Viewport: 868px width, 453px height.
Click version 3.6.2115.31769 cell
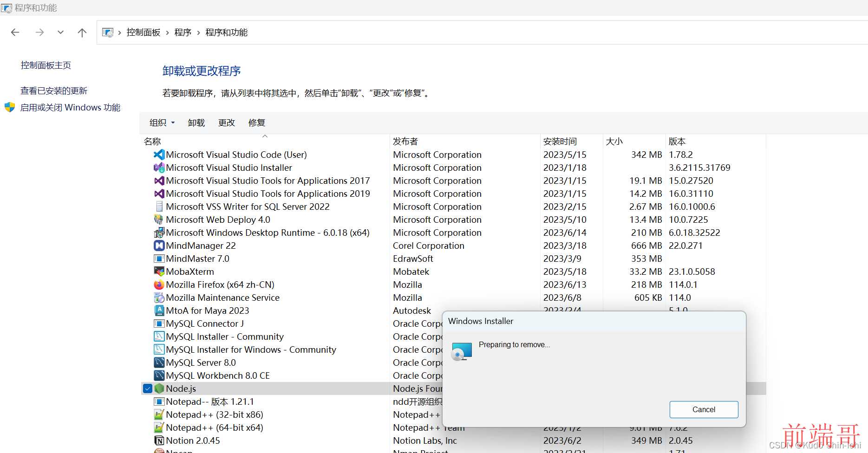[699, 168]
